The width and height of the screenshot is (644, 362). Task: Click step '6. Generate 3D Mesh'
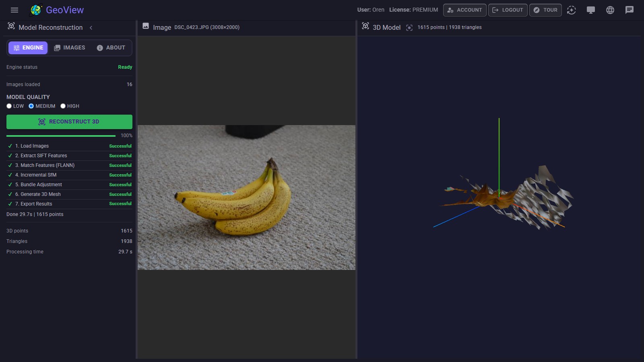69,194
